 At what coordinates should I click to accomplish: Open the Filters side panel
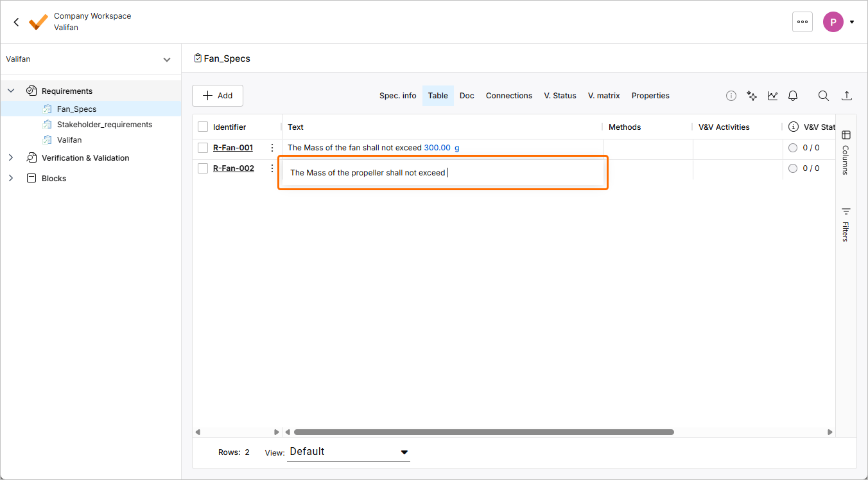point(846,224)
